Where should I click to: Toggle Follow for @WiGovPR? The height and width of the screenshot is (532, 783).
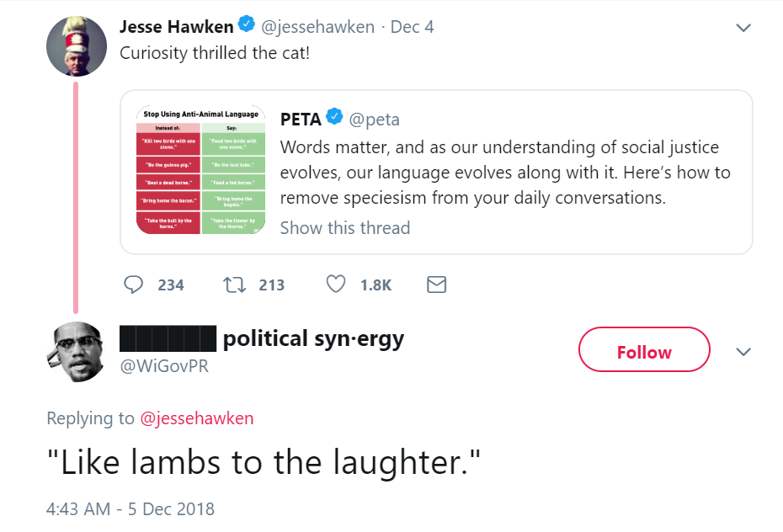[643, 349]
